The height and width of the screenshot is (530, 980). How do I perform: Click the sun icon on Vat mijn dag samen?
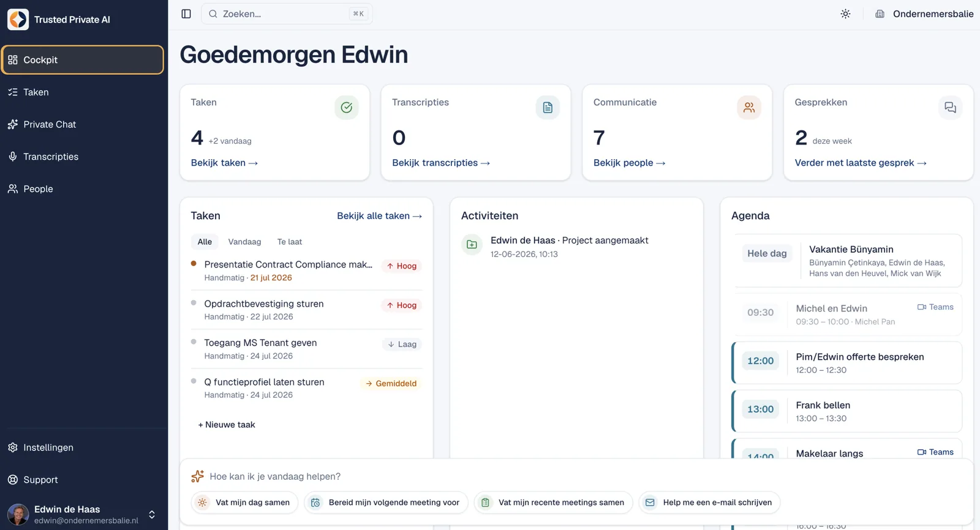(202, 502)
